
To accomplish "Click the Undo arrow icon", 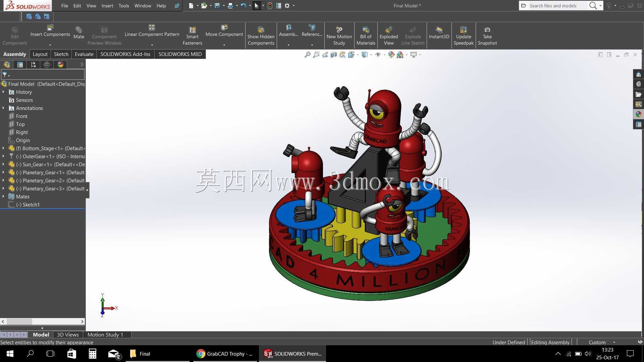I will (x=244, y=6).
